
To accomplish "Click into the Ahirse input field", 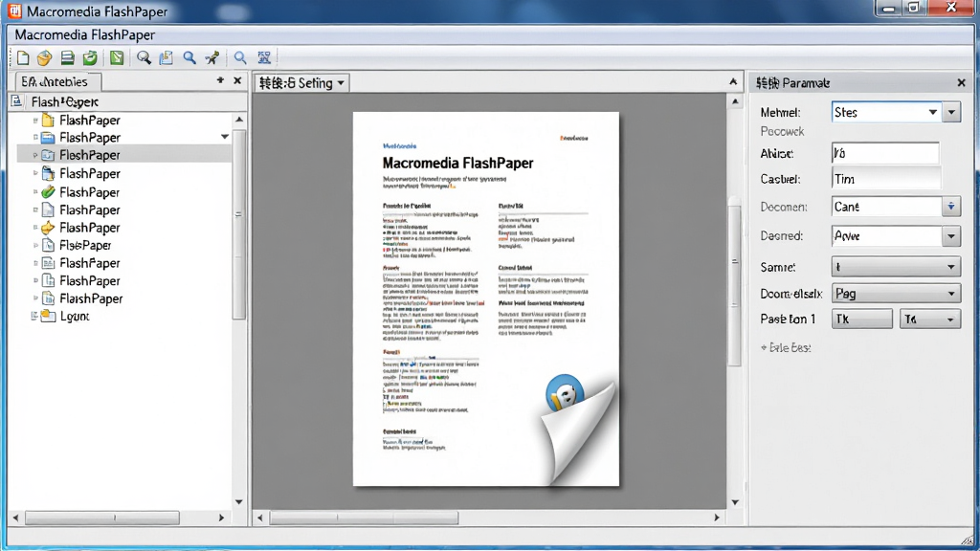I will [885, 153].
